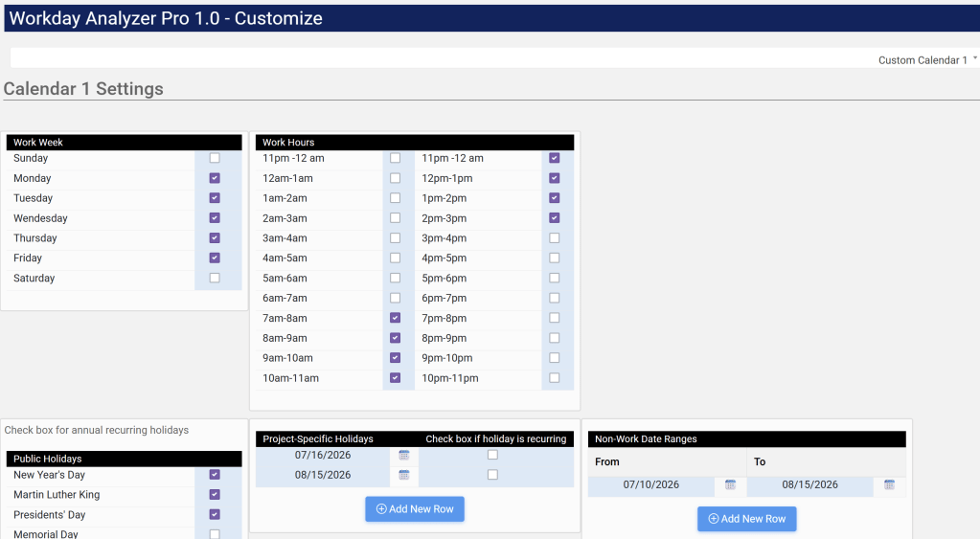Click the 'Check box if holiday is recurring' label
This screenshot has width=980, height=539.
[x=495, y=439]
